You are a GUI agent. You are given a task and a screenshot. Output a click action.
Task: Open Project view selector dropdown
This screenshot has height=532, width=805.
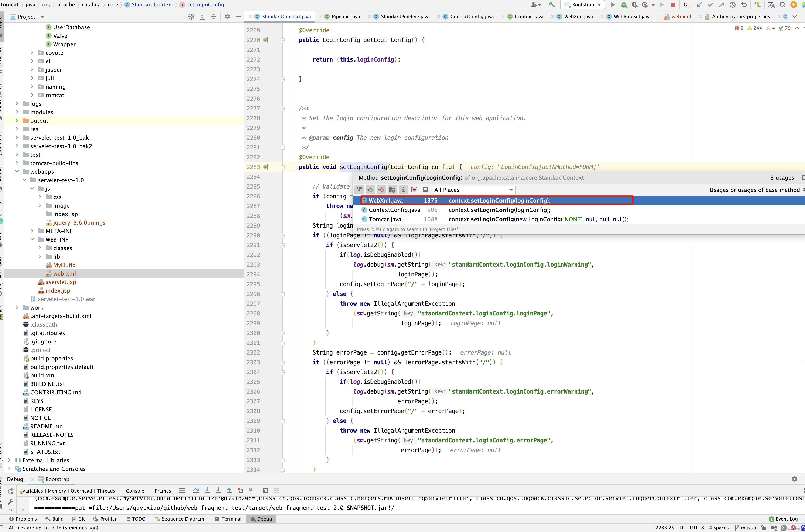tap(42, 17)
